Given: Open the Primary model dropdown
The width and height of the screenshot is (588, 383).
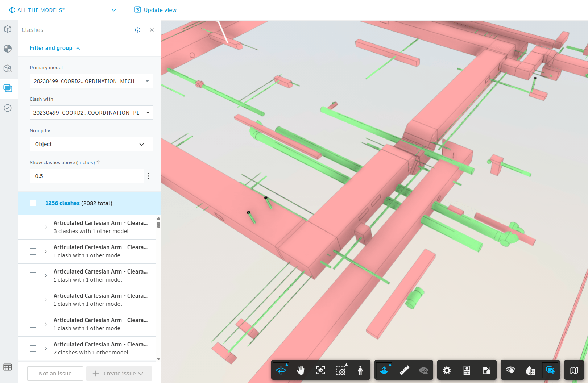Looking at the screenshot, I should [91, 81].
